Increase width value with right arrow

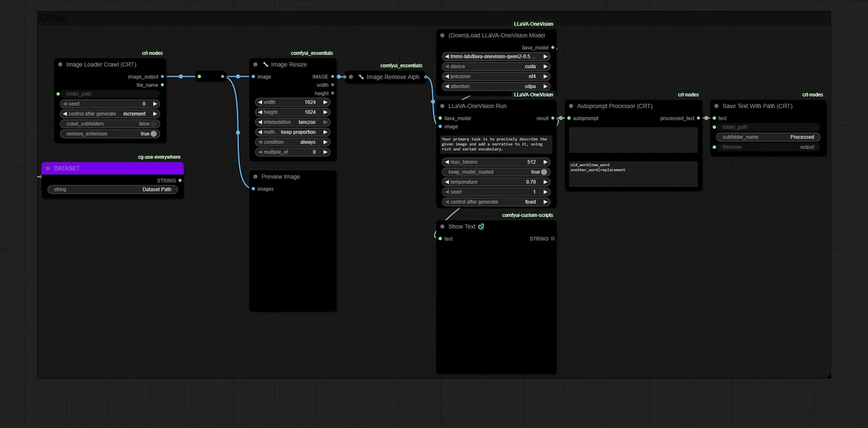point(325,102)
